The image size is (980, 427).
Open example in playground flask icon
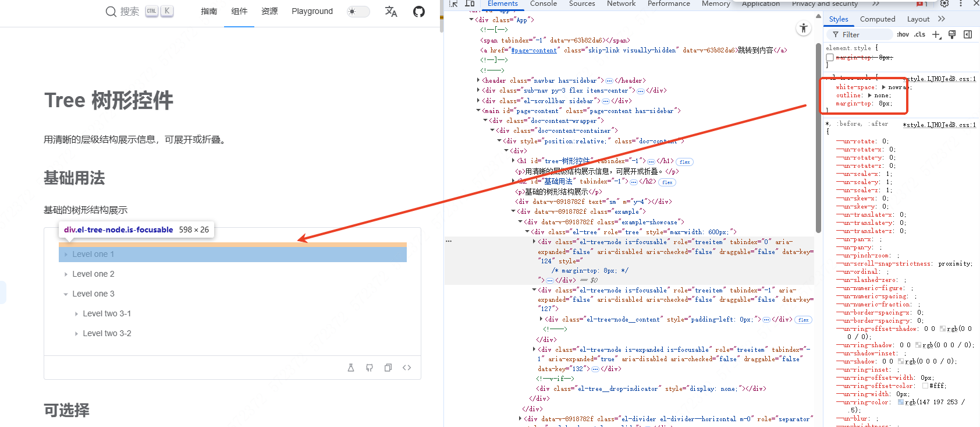pyautogui.click(x=351, y=368)
